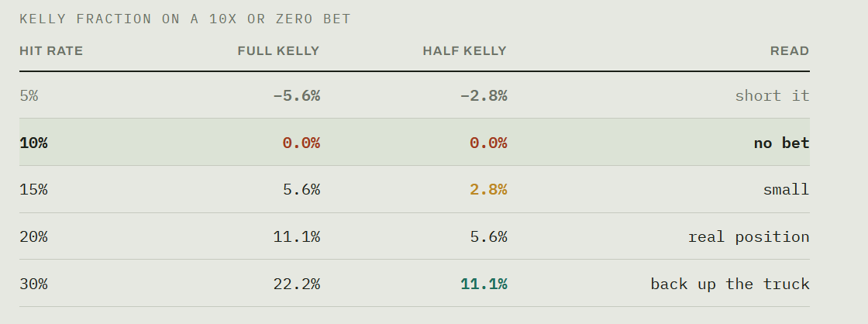Click the 'back up the truck' cell
Image resolution: width=868 pixels, height=324 pixels.
pyautogui.click(x=730, y=284)
